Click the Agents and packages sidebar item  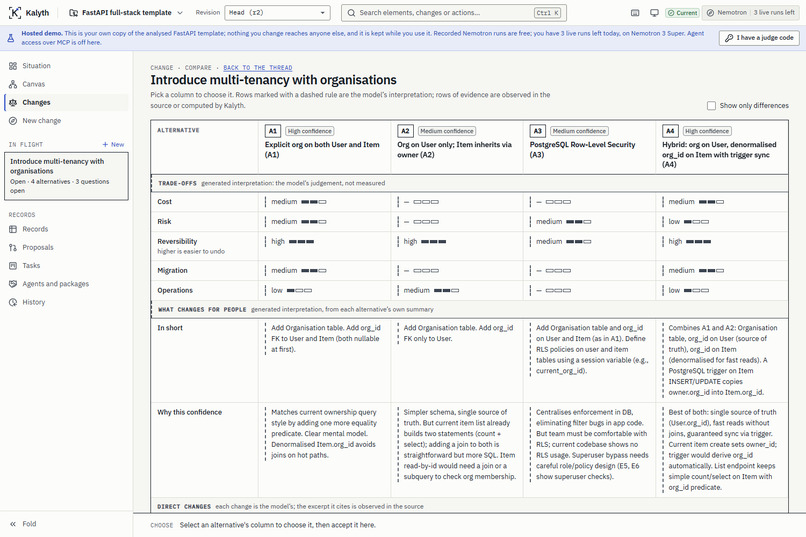point(66,284)
